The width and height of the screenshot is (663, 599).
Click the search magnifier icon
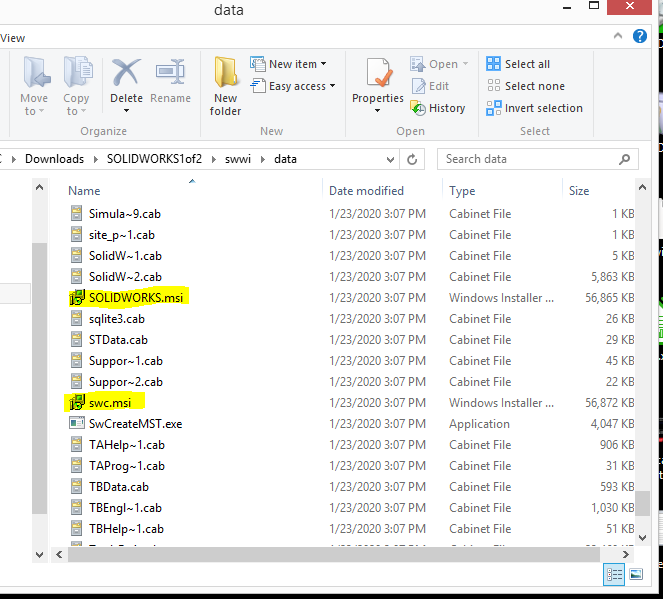625,159
